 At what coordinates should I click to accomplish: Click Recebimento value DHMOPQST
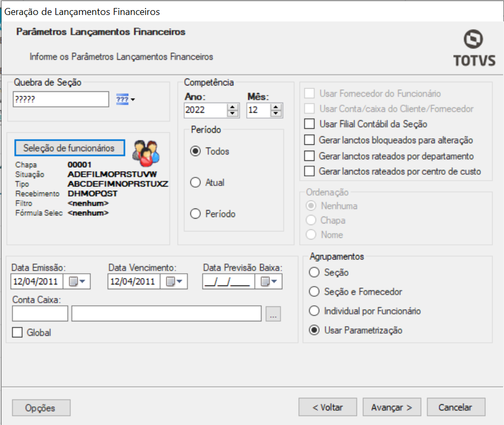click(93, 194)
